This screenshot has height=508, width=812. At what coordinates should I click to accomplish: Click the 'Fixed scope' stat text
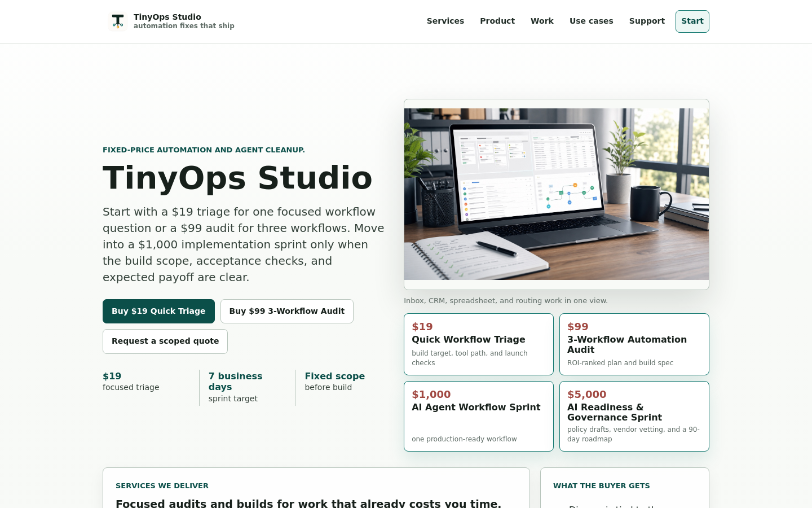[335, 376]
